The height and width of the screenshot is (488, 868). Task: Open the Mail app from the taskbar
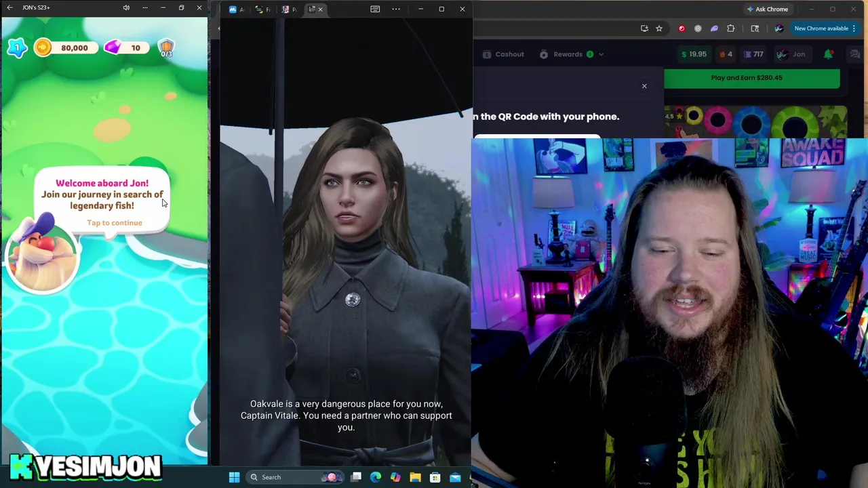pyautogui.click(x=455, y=477)
